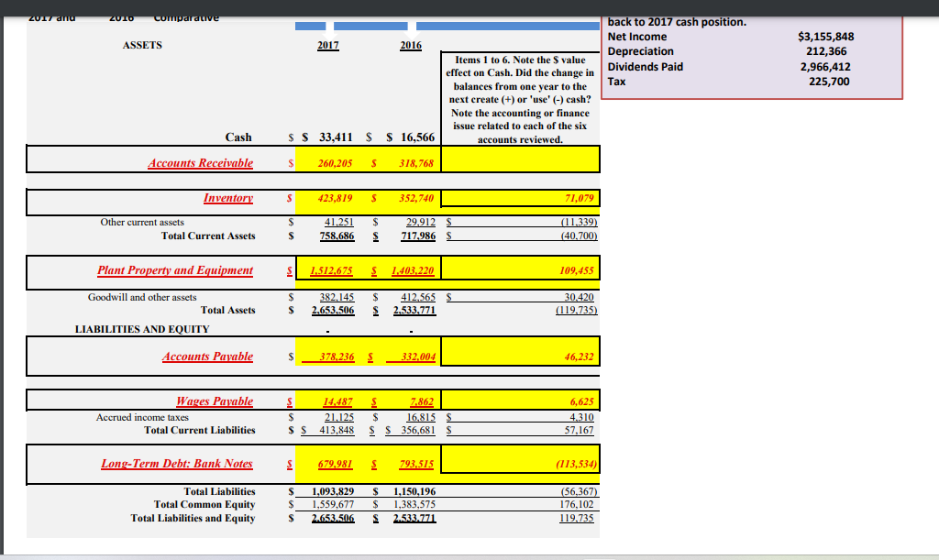The image size is (939, 560).
Task: Click the 2016 column header
Action: [x=410, y=46]
